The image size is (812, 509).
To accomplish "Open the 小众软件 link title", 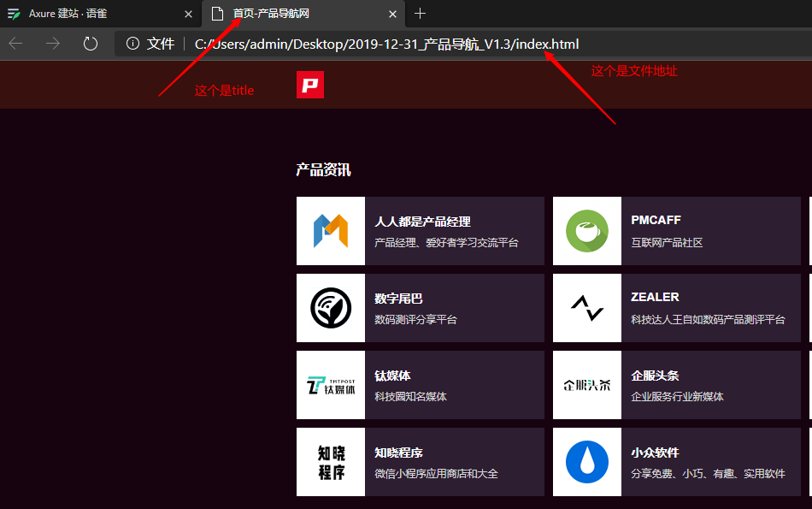I will [655, 453].
